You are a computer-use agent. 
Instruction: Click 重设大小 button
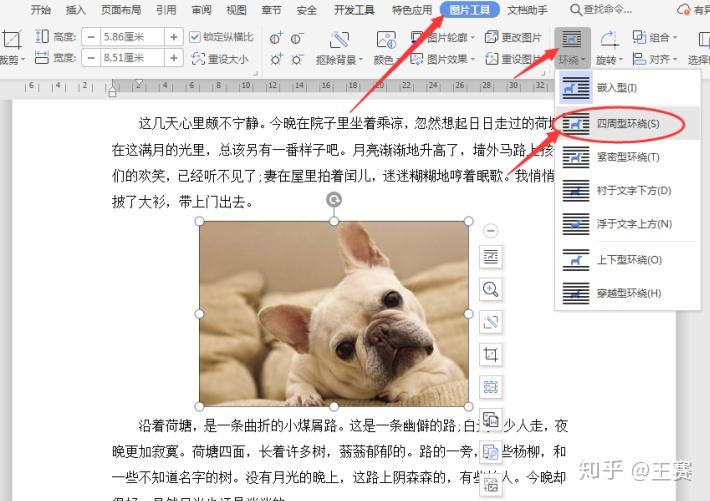(x=220, y=58)
